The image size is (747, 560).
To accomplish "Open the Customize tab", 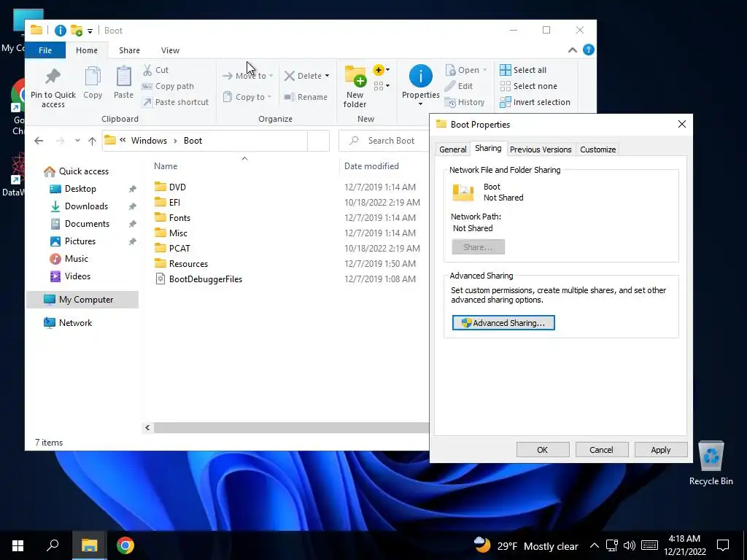I will click(x=598, y=149).
